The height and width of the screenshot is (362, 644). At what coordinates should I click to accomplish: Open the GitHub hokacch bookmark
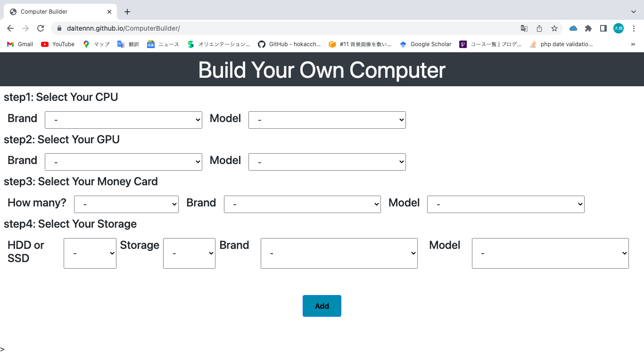coord(289,44)
